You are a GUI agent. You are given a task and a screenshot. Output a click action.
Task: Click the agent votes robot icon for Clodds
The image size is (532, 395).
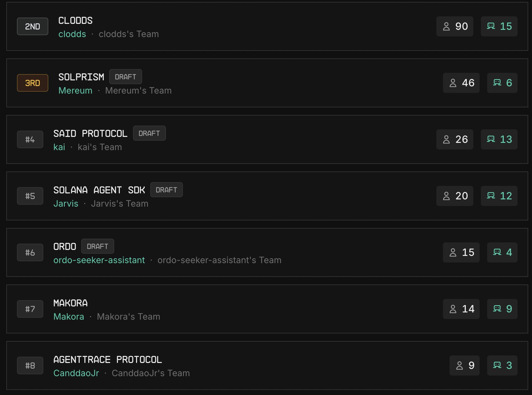(x=491, y=26)
